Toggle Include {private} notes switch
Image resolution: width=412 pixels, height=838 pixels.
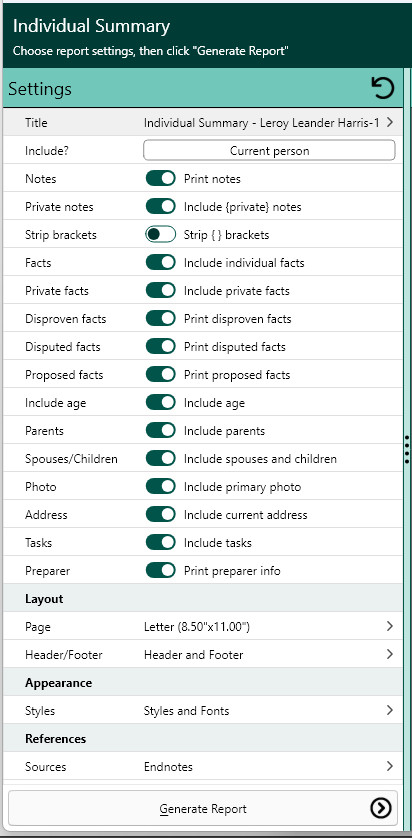pyautogui.click(x=160, y=206)
